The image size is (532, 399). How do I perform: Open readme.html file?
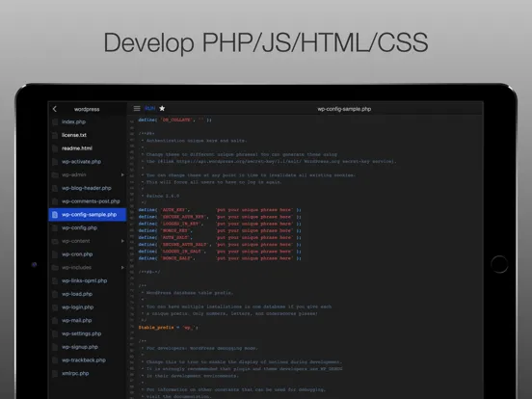[88, 148]
